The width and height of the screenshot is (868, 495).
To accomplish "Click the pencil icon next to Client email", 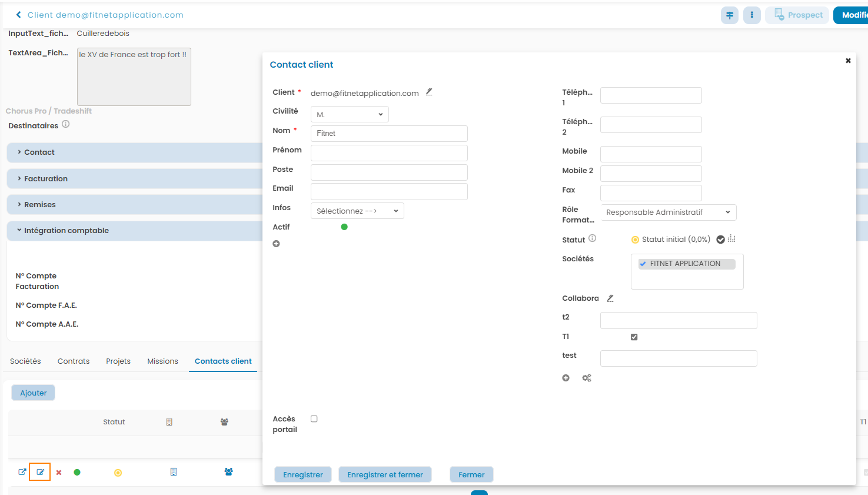I will point(429,92).
